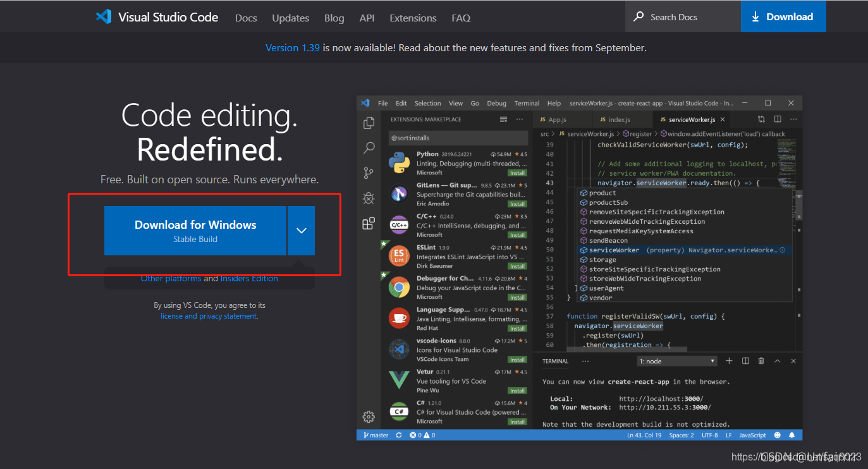This screenshot has width=868, height=469.
Task: Open the Manage gear icon in activity bar
Action: 369,417
